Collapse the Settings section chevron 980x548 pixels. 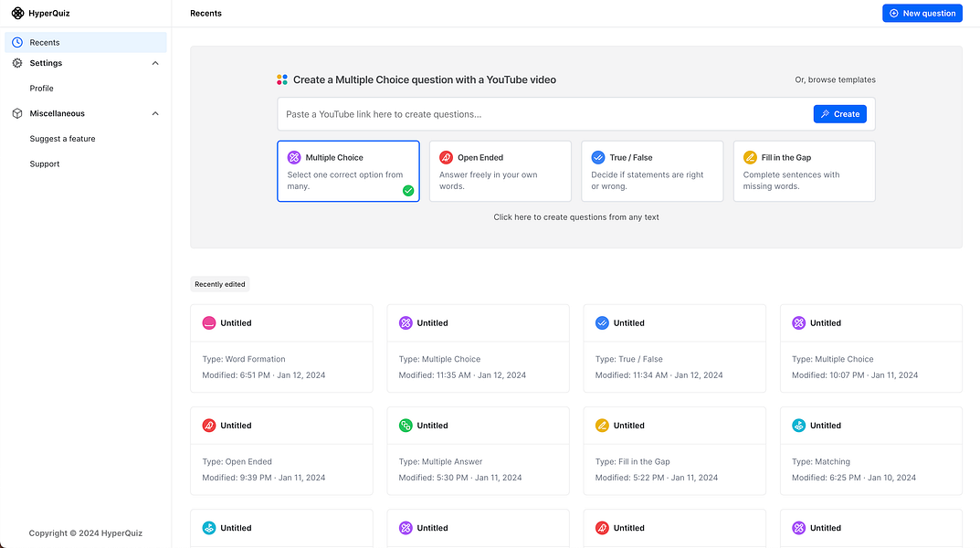click(x=155, y=63)
